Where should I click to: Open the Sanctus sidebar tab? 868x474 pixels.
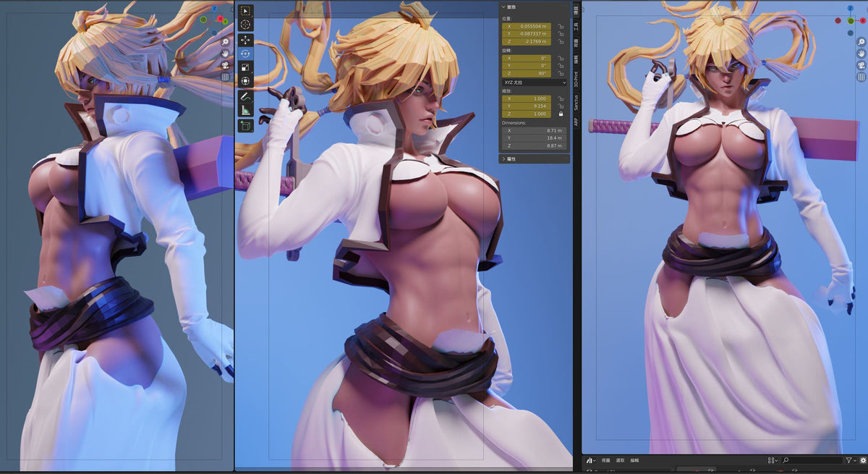576,101
